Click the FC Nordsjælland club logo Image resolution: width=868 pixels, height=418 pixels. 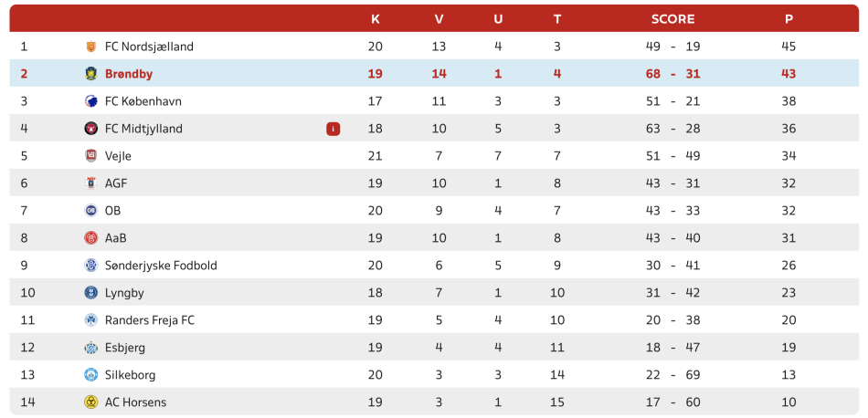tap(90, 47)
